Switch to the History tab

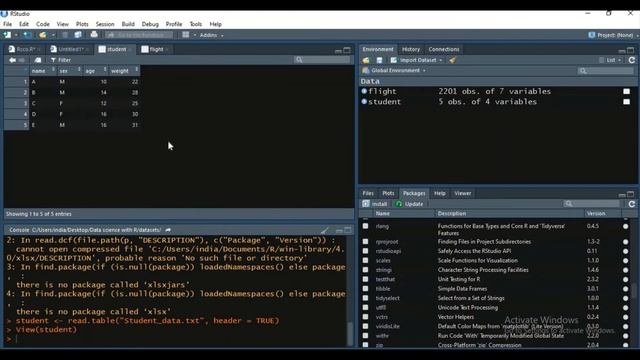click(411, 49)
